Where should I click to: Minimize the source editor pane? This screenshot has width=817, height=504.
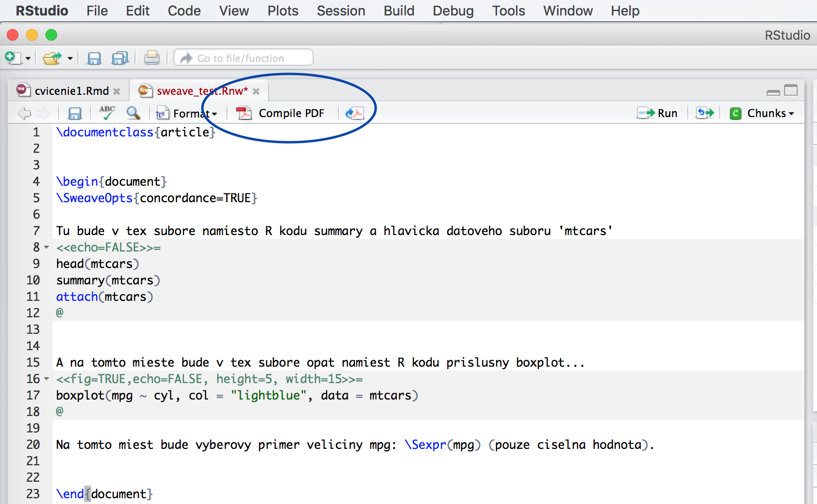[773, 92]
